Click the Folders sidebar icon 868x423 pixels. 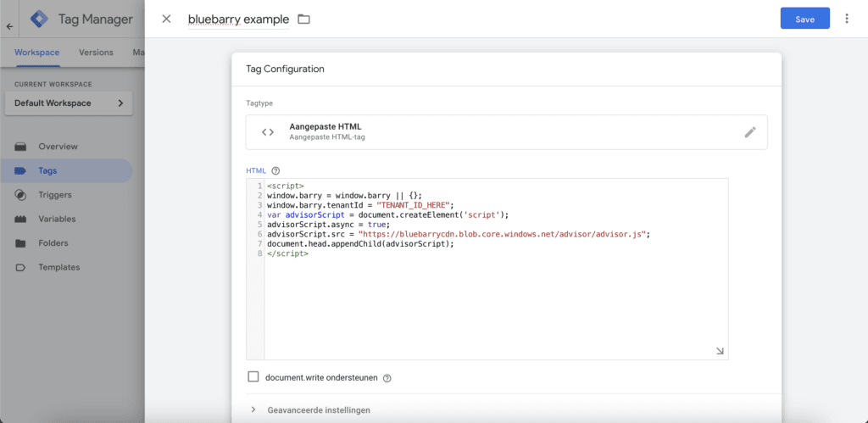click(20, 243)
